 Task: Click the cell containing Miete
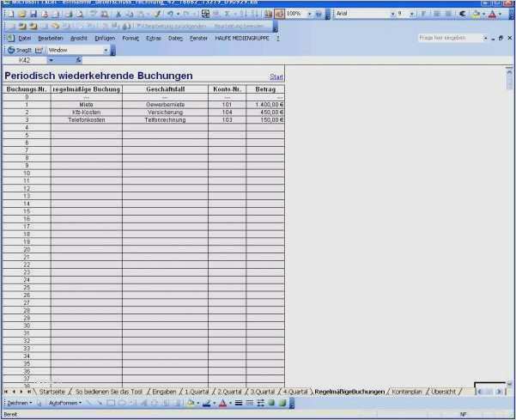(86, 105)
